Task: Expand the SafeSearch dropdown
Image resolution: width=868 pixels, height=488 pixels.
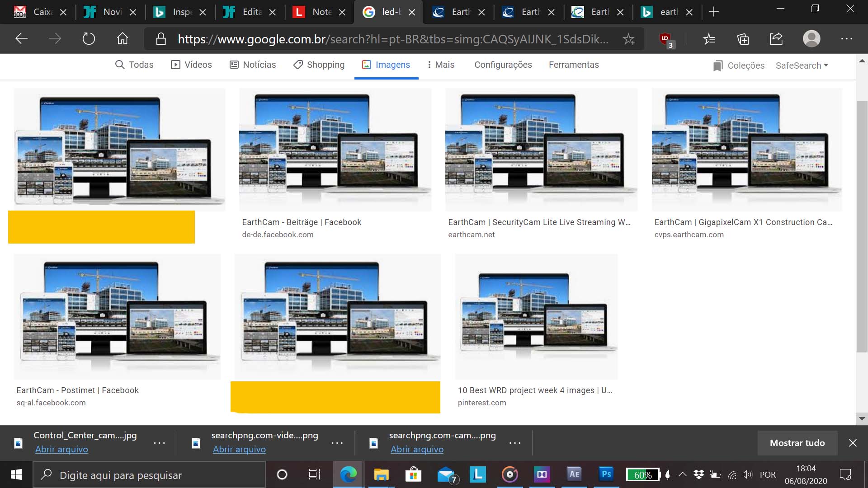Action: pos(802,66)
